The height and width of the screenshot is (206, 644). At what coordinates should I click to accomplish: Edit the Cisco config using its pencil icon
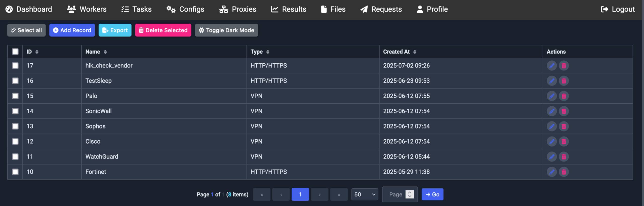click(x=551, y=141)
